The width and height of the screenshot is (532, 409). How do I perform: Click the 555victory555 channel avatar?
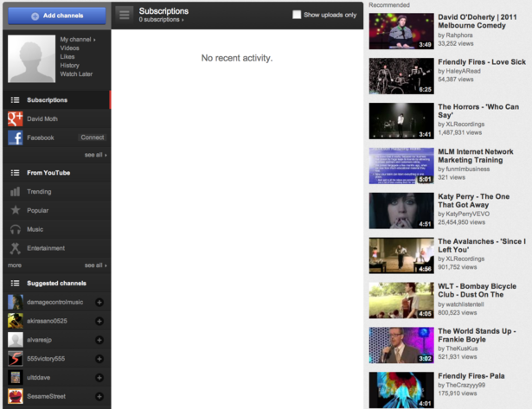click(x=16, y=359)
